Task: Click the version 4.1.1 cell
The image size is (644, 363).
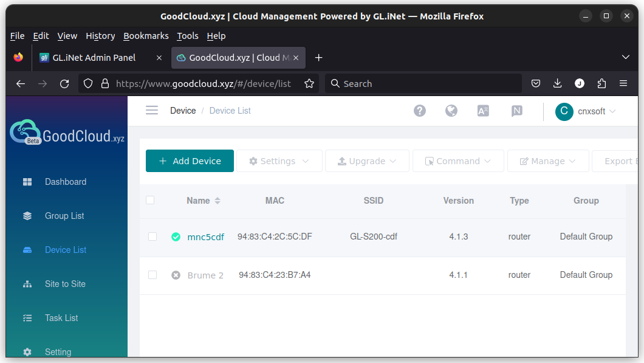Action: 458,275
